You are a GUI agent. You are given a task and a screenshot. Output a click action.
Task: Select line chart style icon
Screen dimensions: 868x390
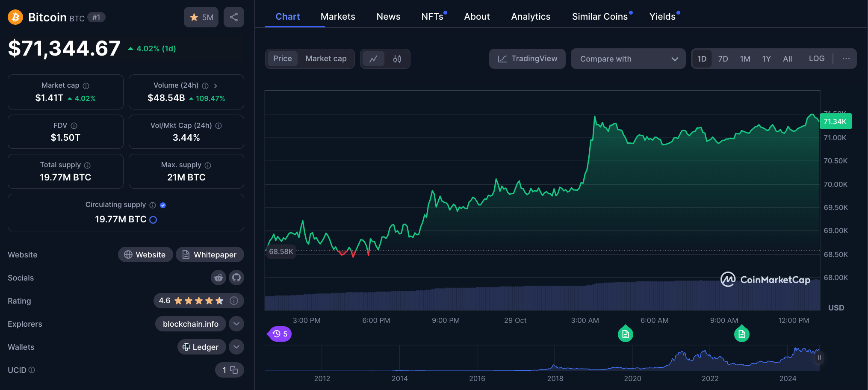pyautogui.click(x=373, y=59)
